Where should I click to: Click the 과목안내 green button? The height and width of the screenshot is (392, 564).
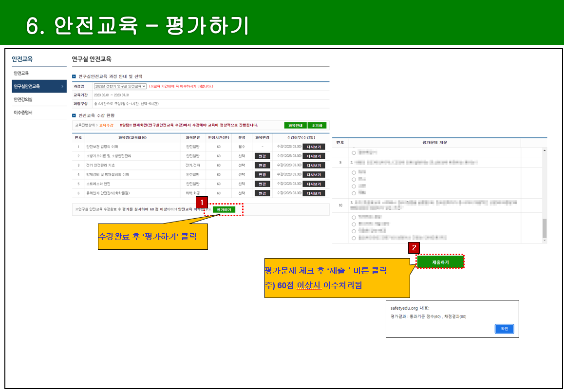tap(295, 126)
